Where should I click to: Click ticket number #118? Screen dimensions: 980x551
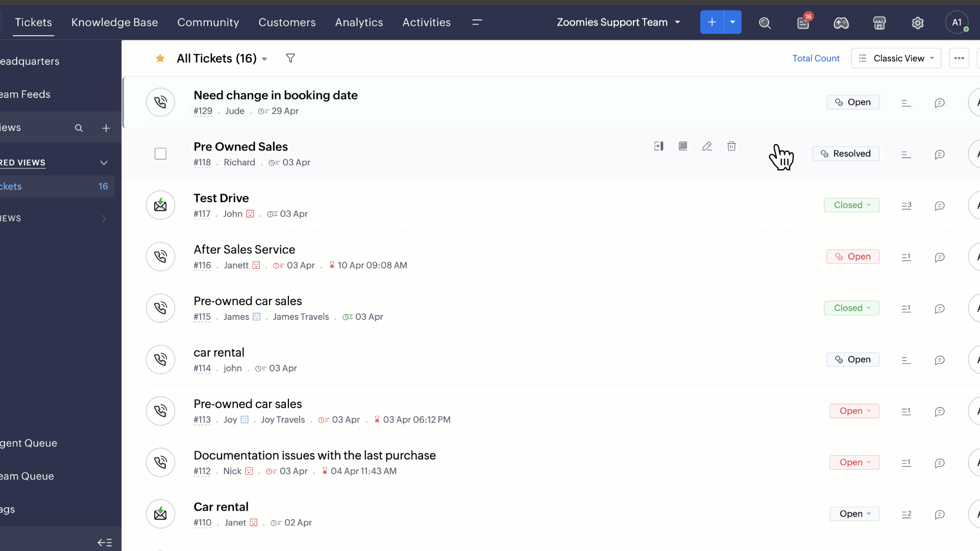click(202, 163)
